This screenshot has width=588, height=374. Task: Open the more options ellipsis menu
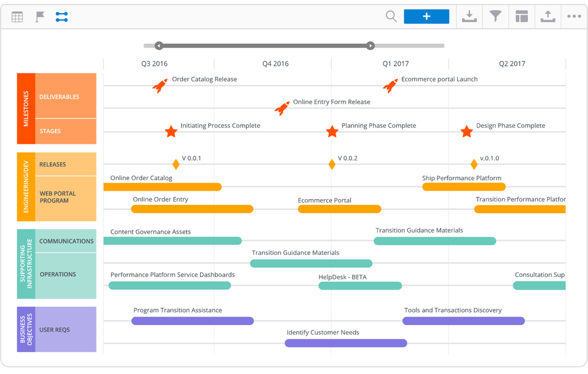coord(573,16)
